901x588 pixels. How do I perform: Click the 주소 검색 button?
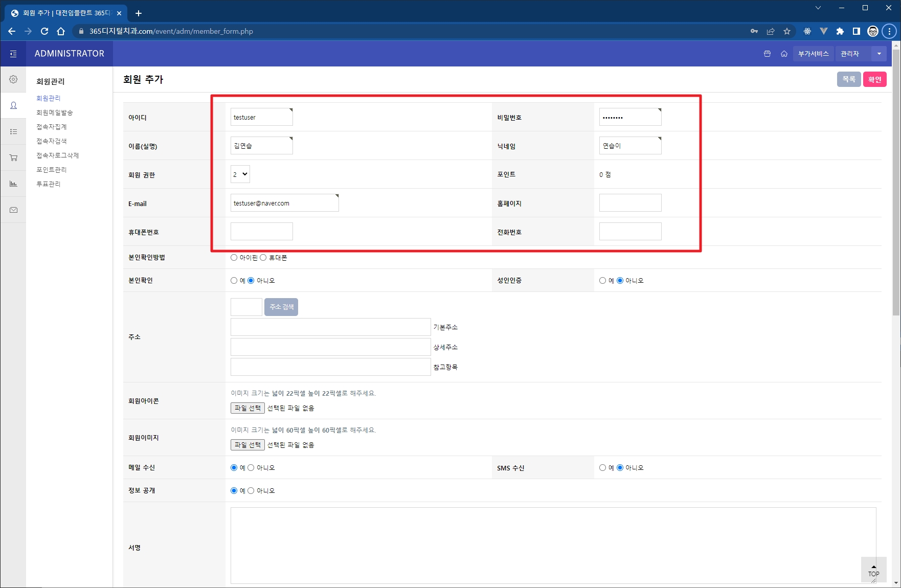click(x=281, y=307)
